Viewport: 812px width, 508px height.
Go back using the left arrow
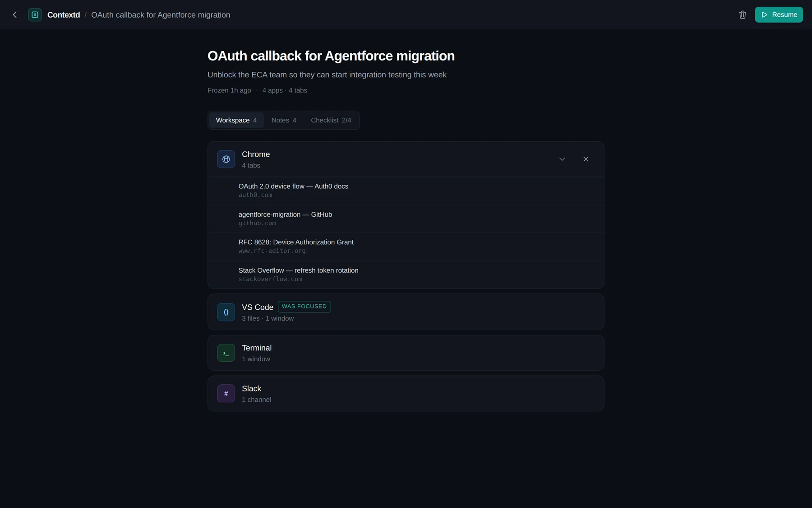15,15
